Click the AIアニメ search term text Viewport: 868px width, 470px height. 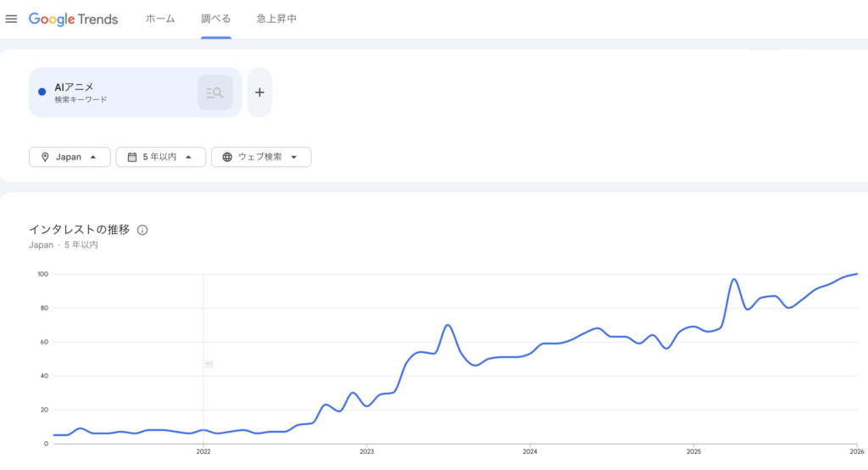pyautogui.click(x=73, y=87)
